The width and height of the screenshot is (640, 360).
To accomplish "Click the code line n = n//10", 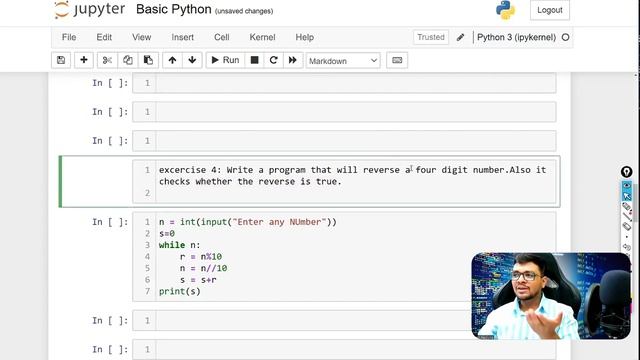I will coord(203,268).
